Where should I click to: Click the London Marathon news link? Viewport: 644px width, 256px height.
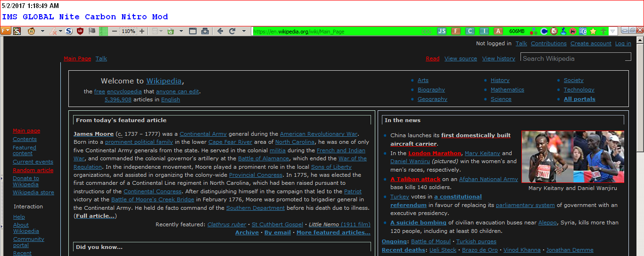(435, 153)
